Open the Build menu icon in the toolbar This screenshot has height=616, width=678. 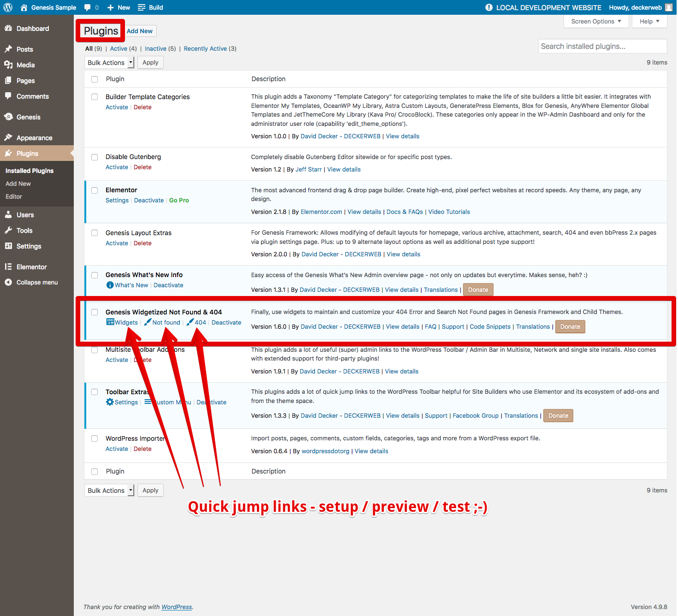(x=142, y=7)
